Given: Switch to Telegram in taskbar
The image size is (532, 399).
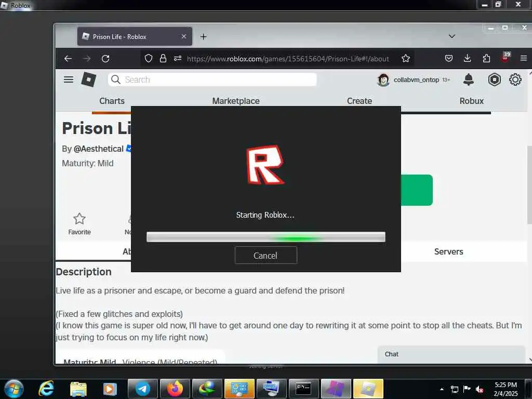Looking at the screenshot, I should click(143, 389).
